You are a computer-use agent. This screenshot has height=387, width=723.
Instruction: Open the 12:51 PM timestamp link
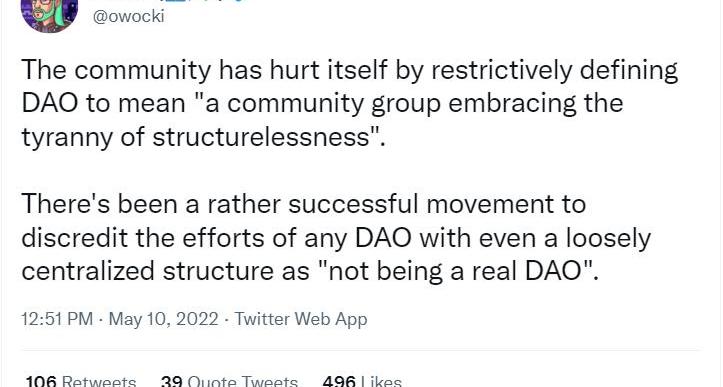[57, 319]
